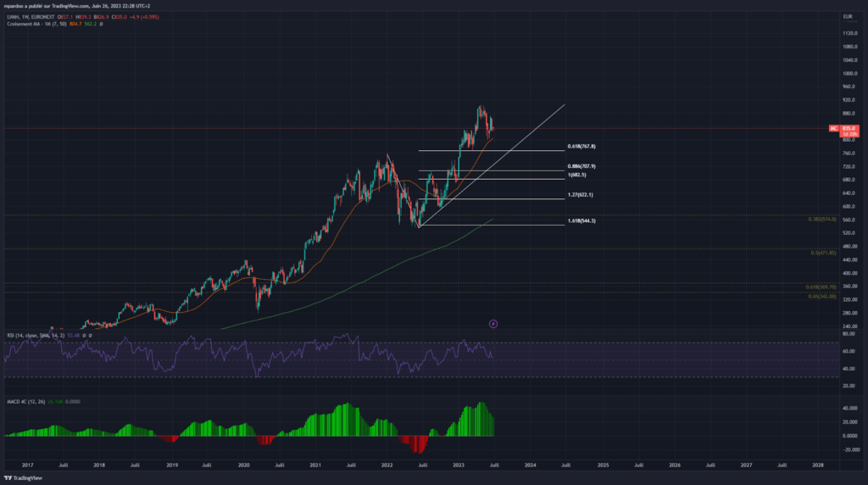
Task: Click the purple dividend marker circle on the chart
Action: tap(493, 323)
